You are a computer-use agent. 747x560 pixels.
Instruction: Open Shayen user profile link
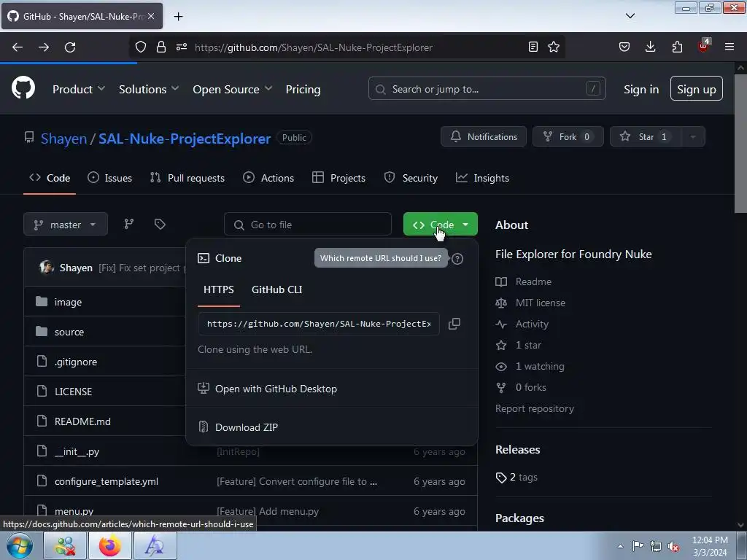point(64,138)
